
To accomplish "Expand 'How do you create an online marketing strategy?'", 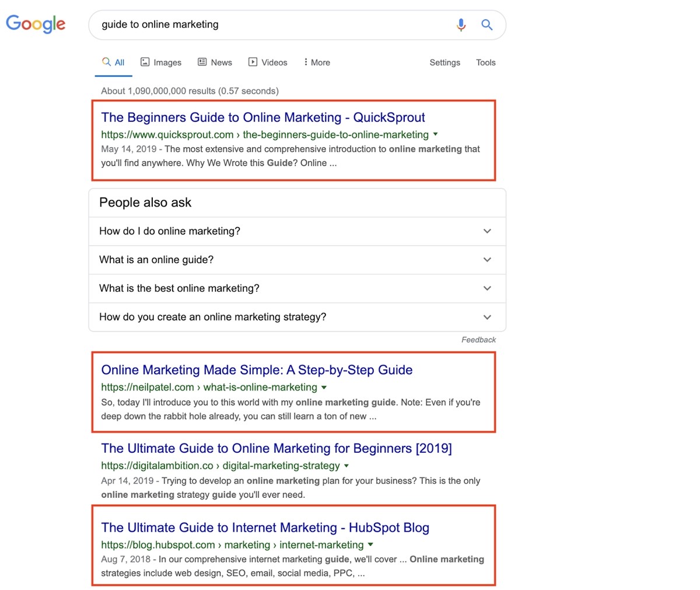I will (297, 317).
